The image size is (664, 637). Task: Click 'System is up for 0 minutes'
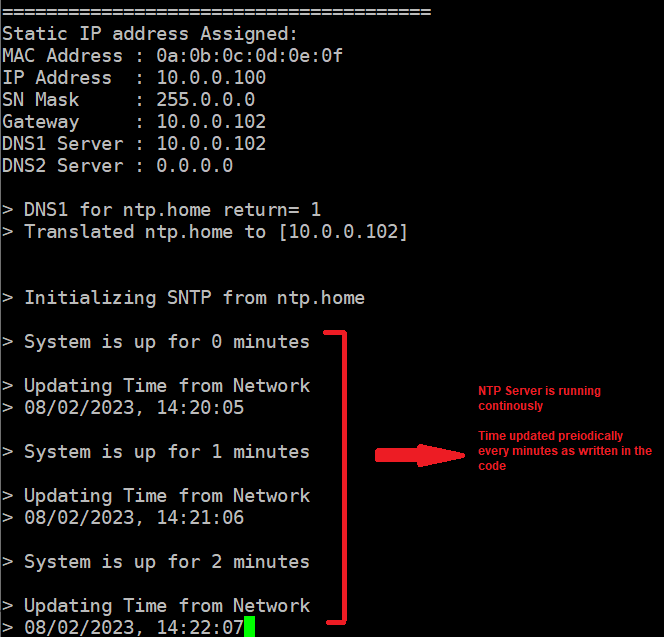tap(167, 342)
